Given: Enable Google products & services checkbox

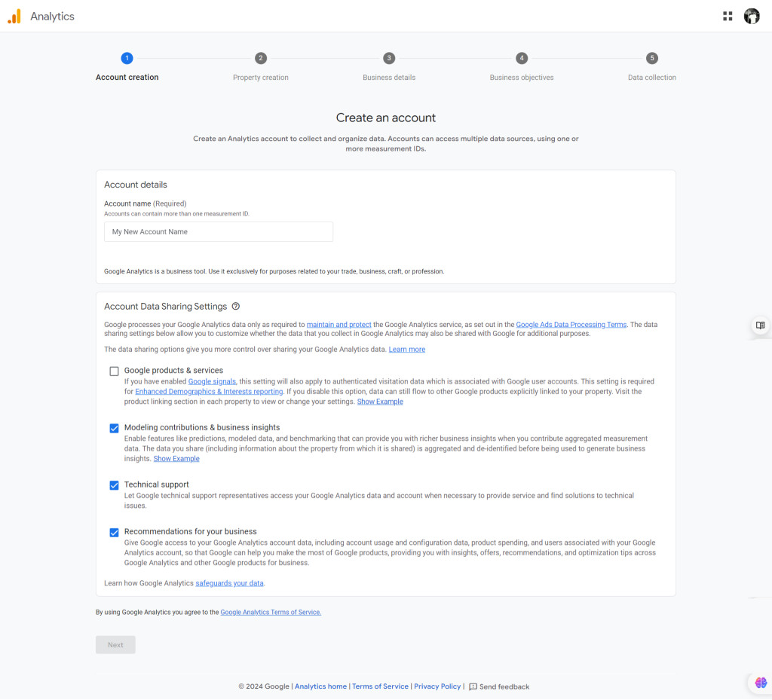Looking at the screenshot, I should tap(114, 371).
